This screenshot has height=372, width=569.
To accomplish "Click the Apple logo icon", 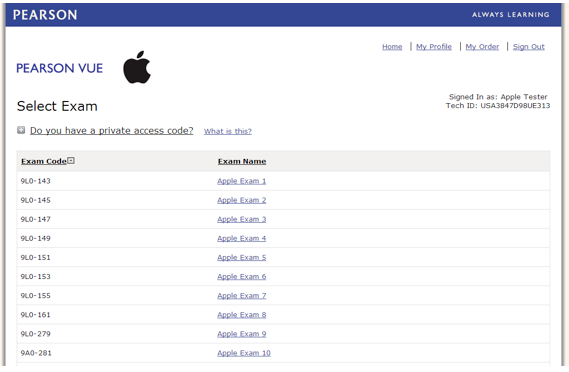I will tap(137, 67).
